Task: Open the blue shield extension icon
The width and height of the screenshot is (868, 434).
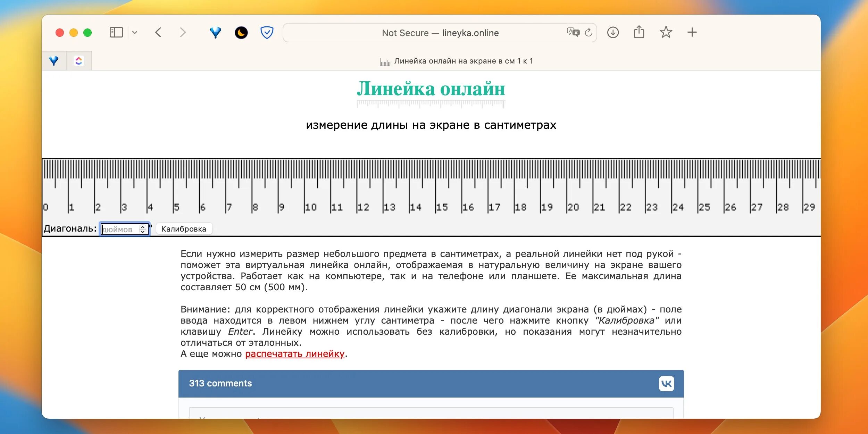Action: pos(267,33)
